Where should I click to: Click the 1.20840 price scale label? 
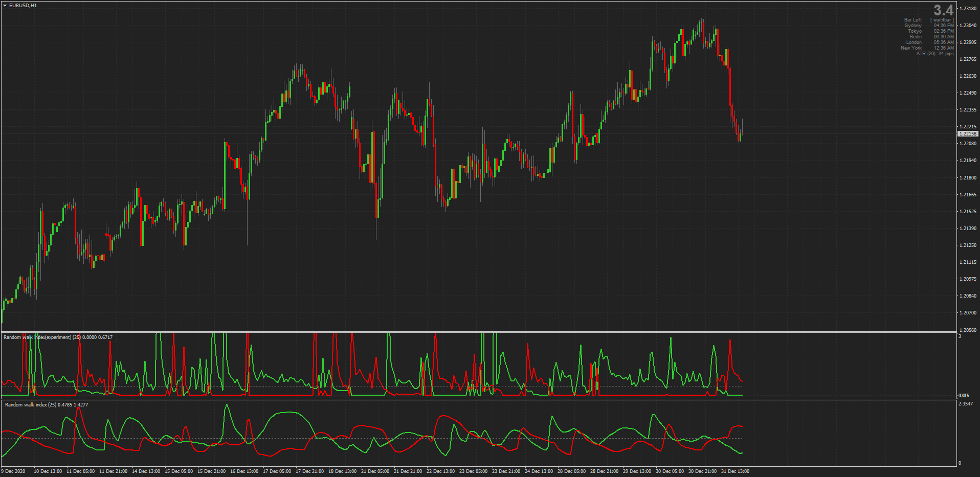(x=968, y=296)
